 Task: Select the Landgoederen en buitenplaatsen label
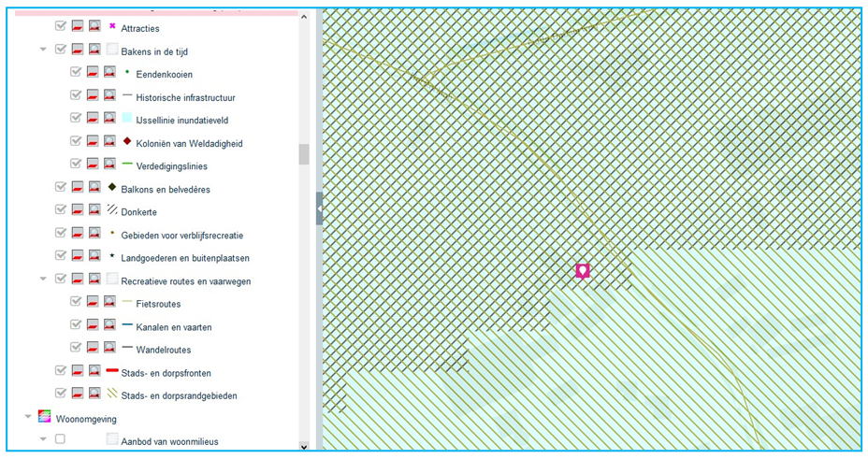(185, 258)
